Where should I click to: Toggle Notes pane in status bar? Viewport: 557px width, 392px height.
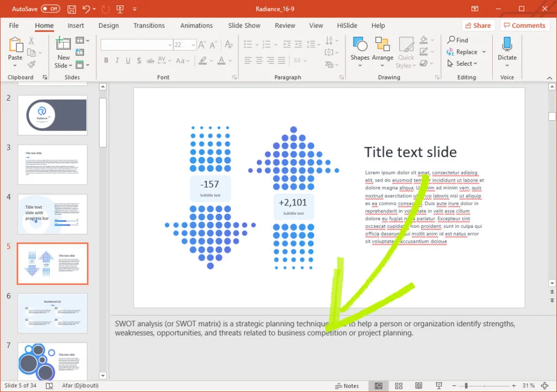point(347,386)
